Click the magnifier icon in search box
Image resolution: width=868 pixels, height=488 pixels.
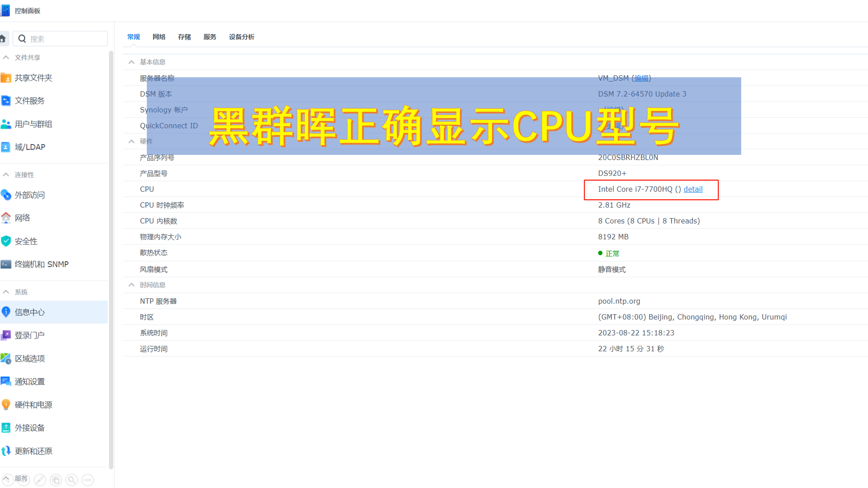pos(22,39)
